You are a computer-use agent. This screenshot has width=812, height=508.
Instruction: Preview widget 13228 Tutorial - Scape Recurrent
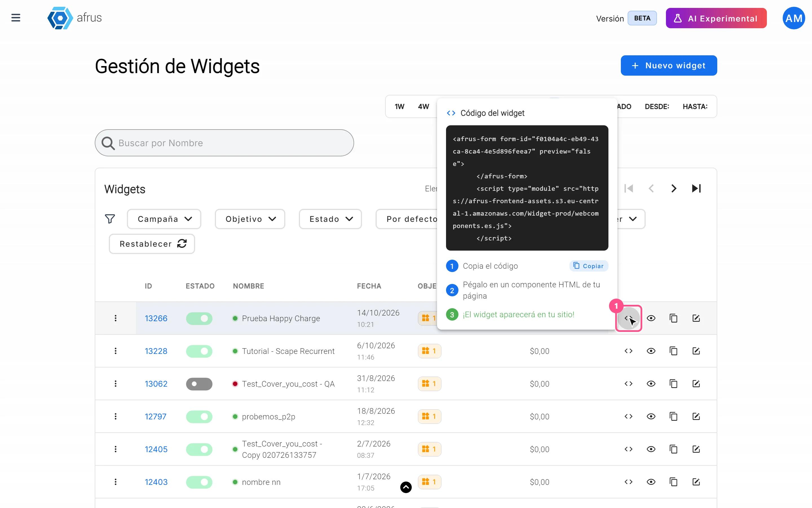click(651, 351)
